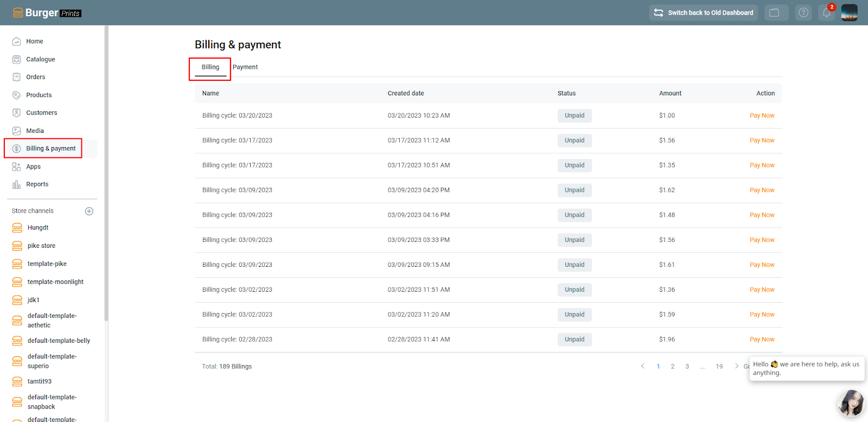Click the default-template-belly store icon
This screenshot has height=422, width=868.
point(17,341)
